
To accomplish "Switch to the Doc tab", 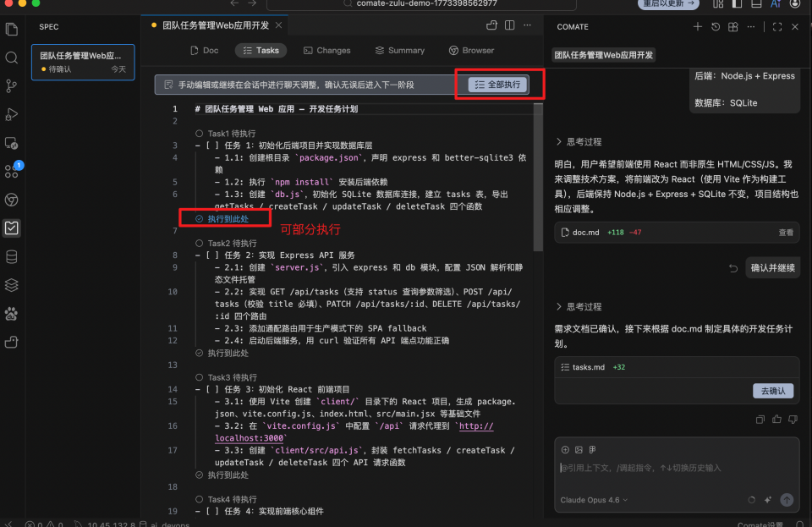I will tap(205, 50).
